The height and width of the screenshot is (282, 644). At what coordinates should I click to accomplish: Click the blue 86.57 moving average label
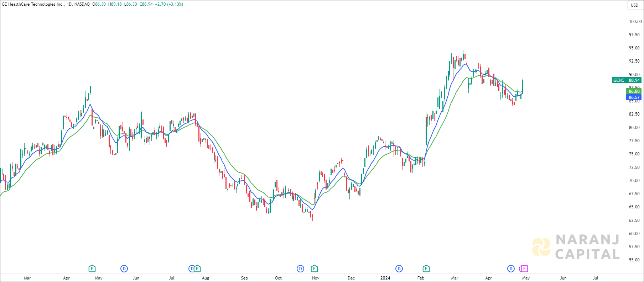[x=634, y=97]
